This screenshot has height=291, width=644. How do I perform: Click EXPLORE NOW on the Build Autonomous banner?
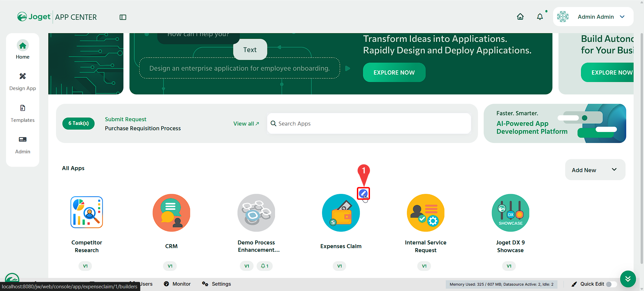[x=607, y=72]
